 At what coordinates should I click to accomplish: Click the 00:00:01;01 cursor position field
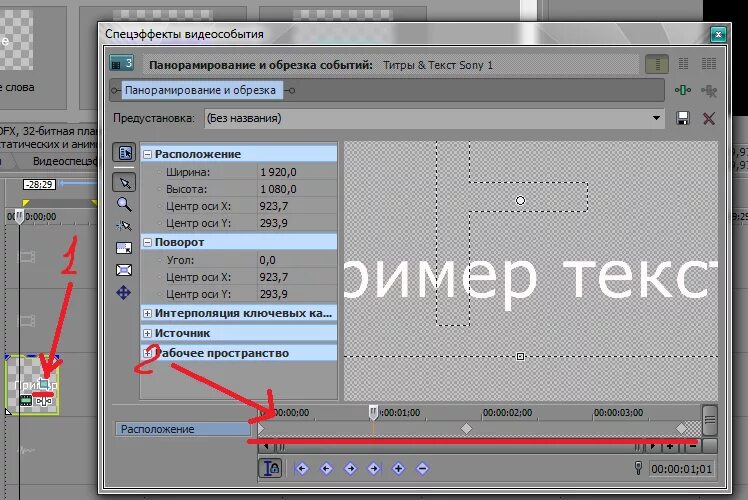(682, 469)
